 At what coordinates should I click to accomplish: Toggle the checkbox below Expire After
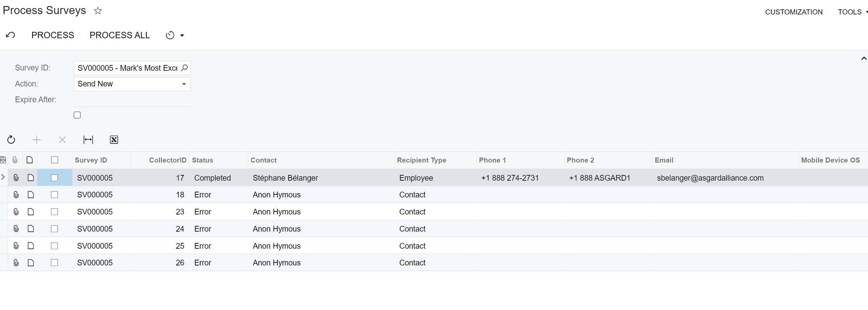point(77,115)
